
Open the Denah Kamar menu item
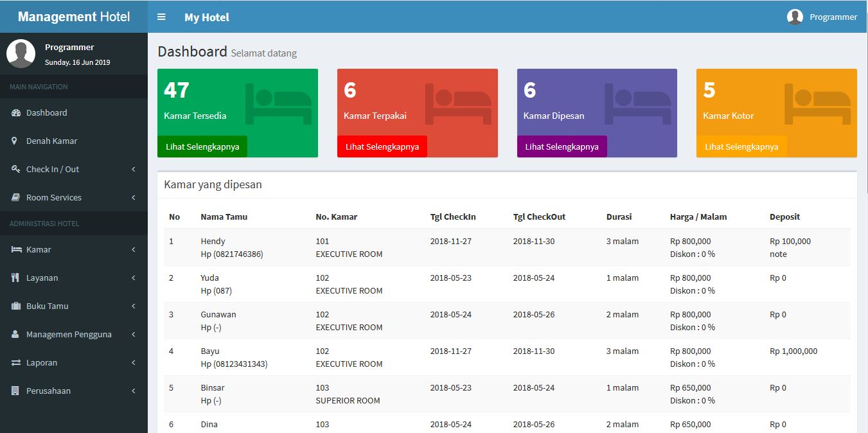[x=51, y=141]
